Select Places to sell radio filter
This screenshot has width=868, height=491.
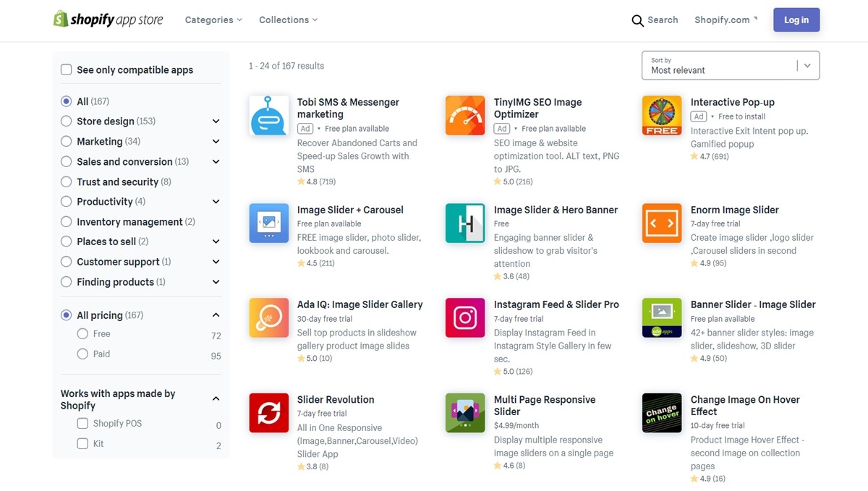67,242
